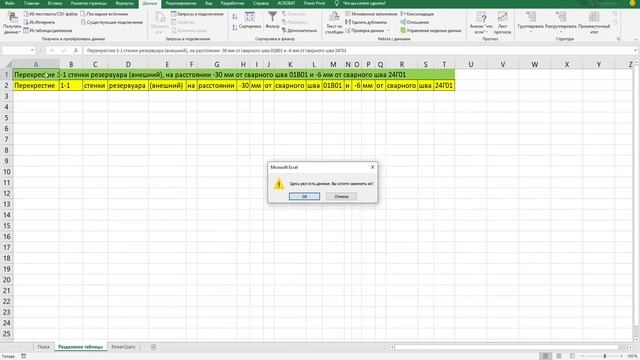
Task: Open the File (Файл) tab
Action: (x=10, y=3)
